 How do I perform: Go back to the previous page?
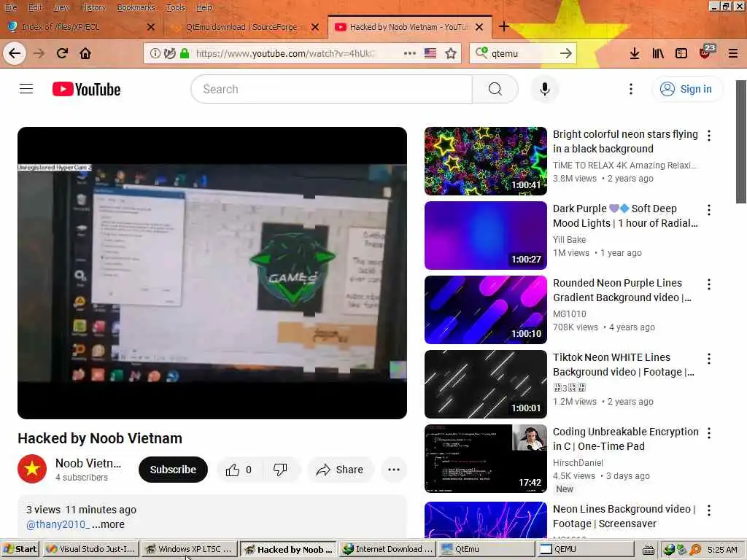(15, 53)
